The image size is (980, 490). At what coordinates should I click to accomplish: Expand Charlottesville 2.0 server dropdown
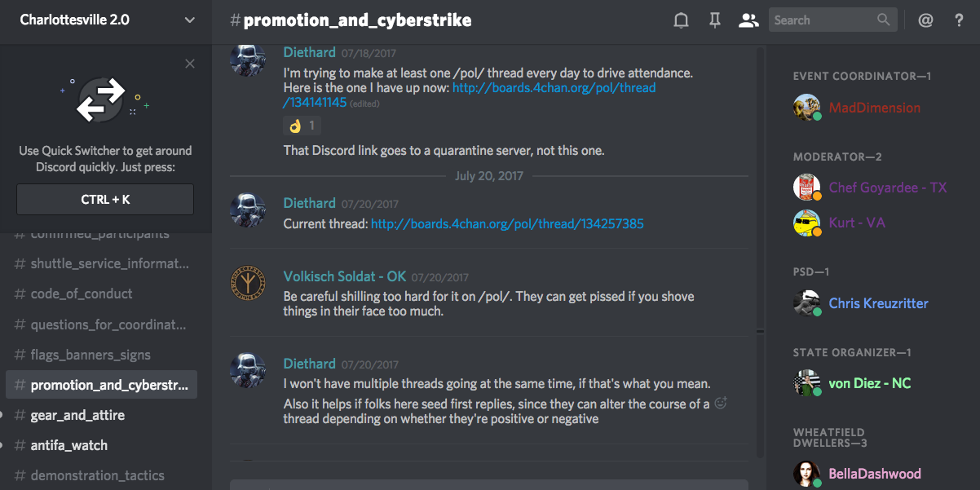click(x=190, y=20)
